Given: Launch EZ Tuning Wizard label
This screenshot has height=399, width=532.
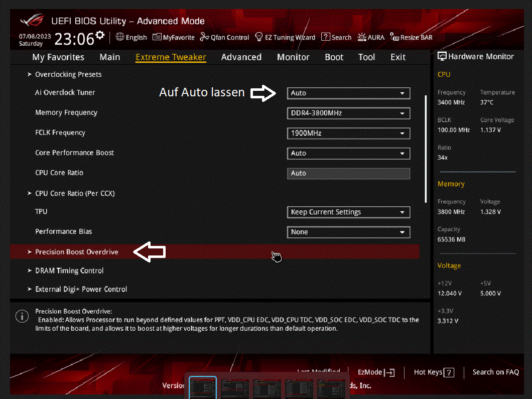Looking at the screenshot, I should click(290, 37).
